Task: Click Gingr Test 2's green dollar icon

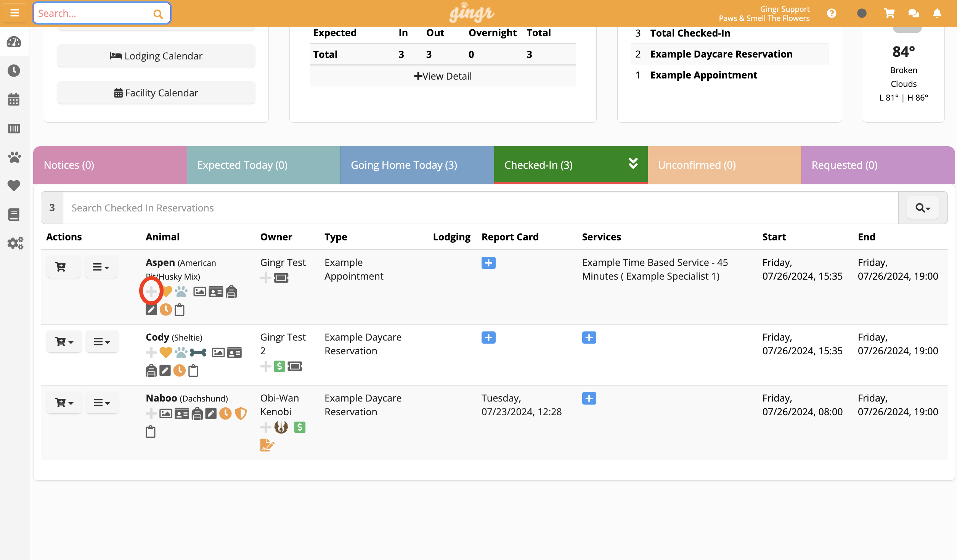Action: coord(279,366)
